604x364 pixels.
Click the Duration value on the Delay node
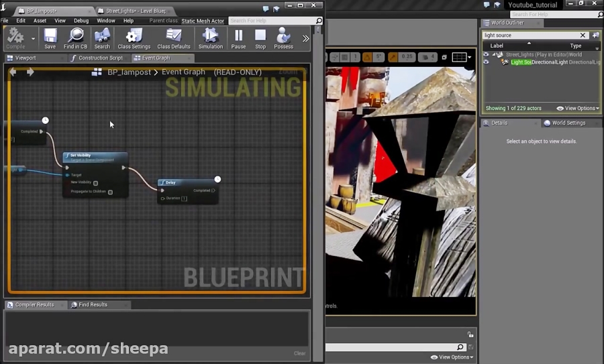pos(184,198)
